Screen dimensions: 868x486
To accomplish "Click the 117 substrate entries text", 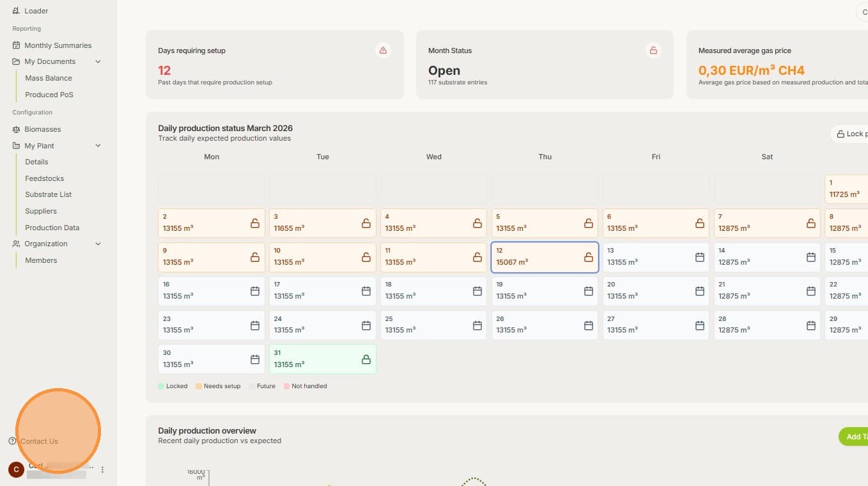I will coord(458,82).
